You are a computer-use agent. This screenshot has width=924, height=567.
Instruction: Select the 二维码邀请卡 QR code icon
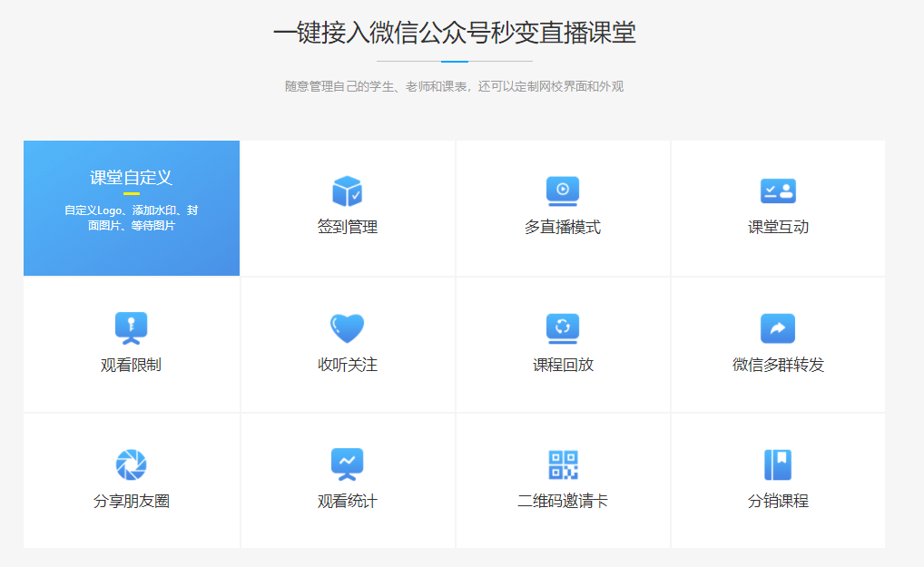[563, 464]
